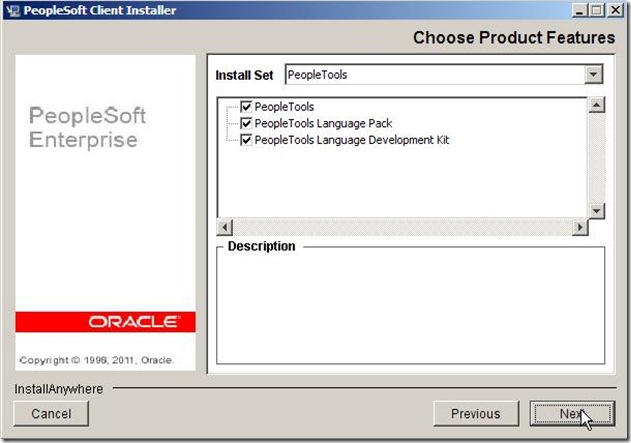Screen dimensions: 631x443
Task: Click the feature list's scroll-down arrow
Action: coord(597,211)
